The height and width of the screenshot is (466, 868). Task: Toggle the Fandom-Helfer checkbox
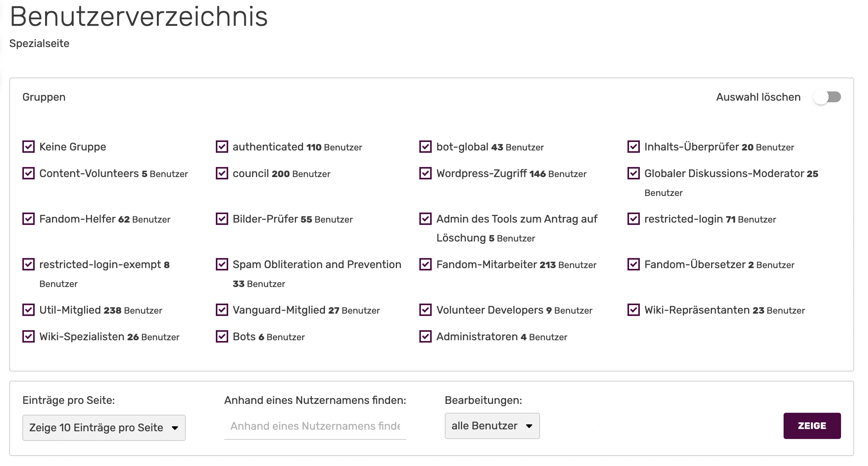(x=29, y=219)
